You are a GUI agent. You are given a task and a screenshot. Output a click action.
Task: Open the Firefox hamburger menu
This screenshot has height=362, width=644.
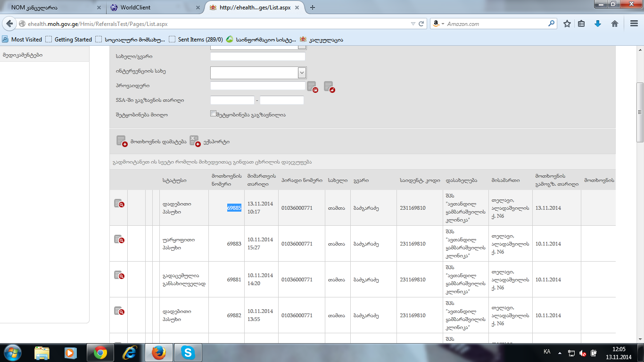[634, 24]
